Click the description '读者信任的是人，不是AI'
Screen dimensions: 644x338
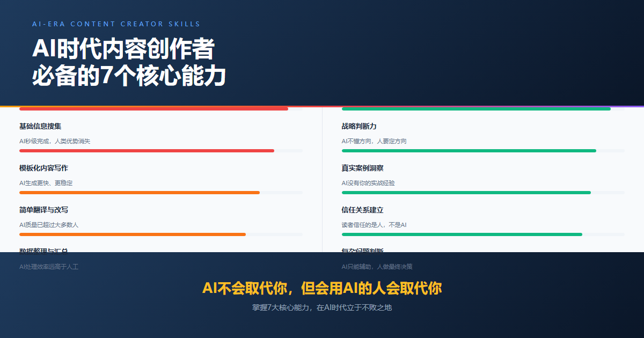click(x=374, y=225)
